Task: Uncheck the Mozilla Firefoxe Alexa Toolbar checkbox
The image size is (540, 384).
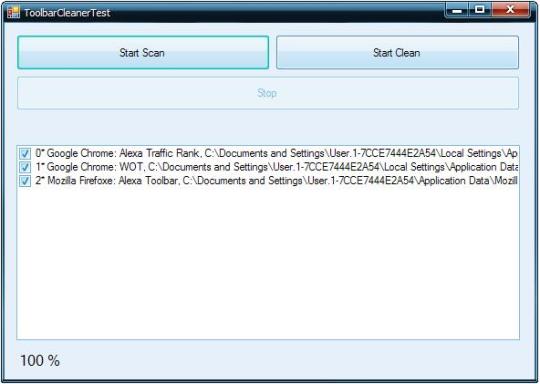Action: point(25,181)
